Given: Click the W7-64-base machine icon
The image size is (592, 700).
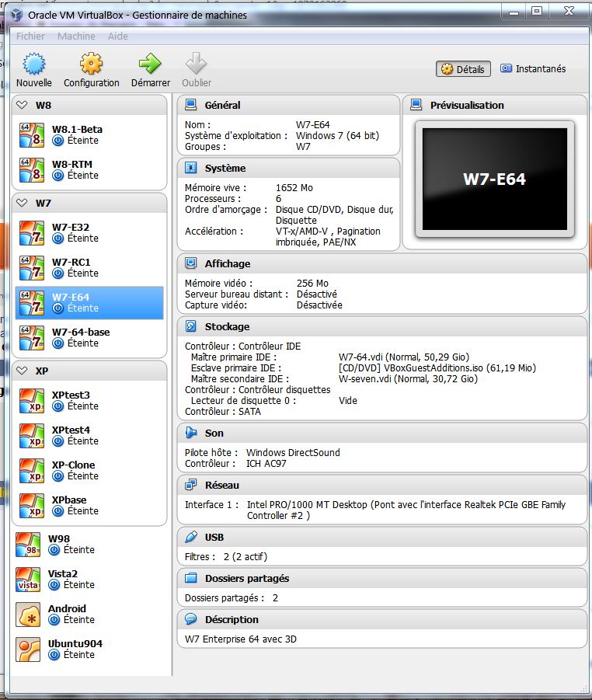Looking at the screenshot, I should click(32, 337).
